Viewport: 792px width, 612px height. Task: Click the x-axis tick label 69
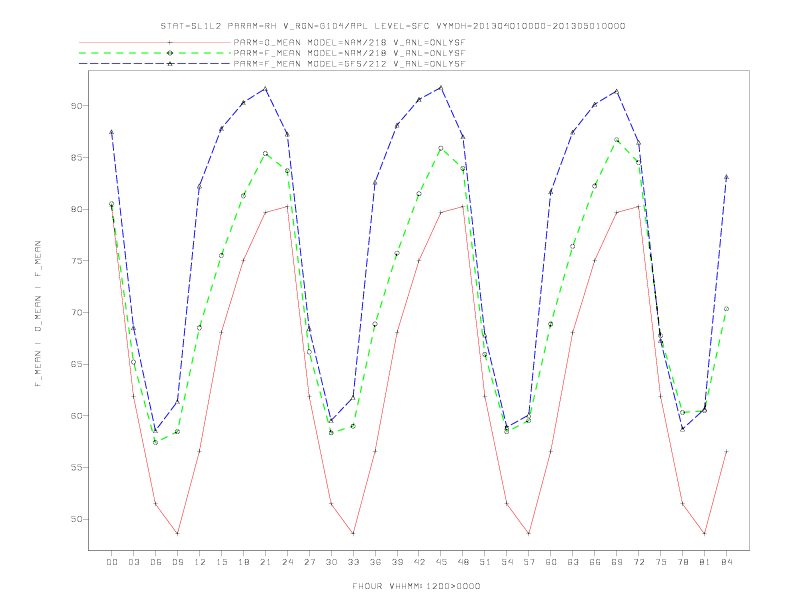click(617, 562)
